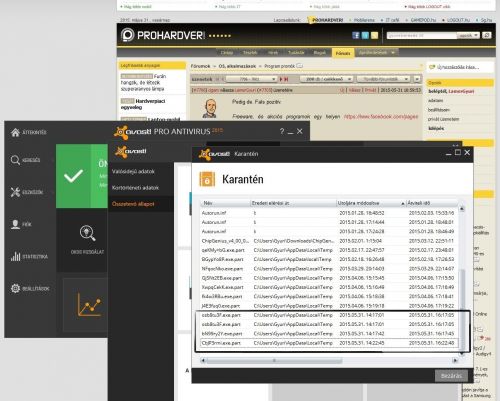Image resolution: width=500 pixels, height=401 pixels.
Task: Open the Twitter icon in Prohardver header
Action: (365, 35)
